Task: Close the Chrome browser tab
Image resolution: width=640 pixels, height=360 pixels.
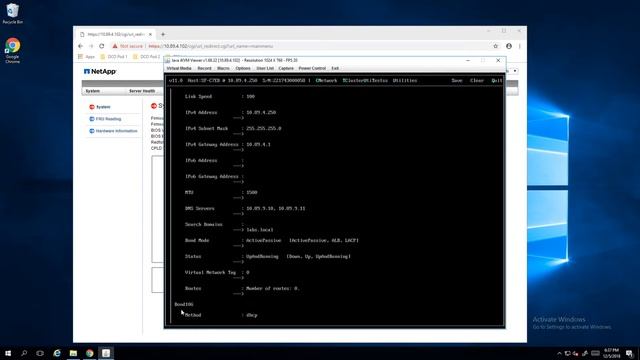Action: coord(150,34)
